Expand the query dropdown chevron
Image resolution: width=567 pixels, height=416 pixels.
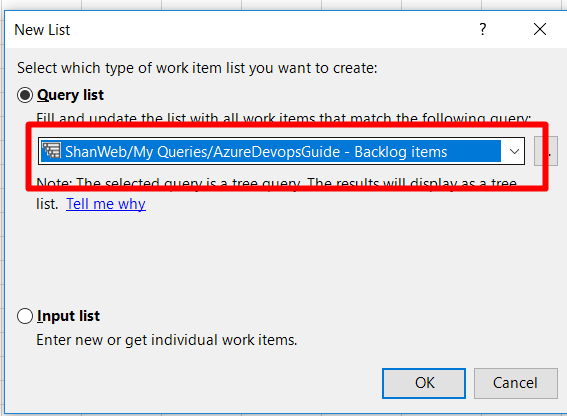click(514, 151)
